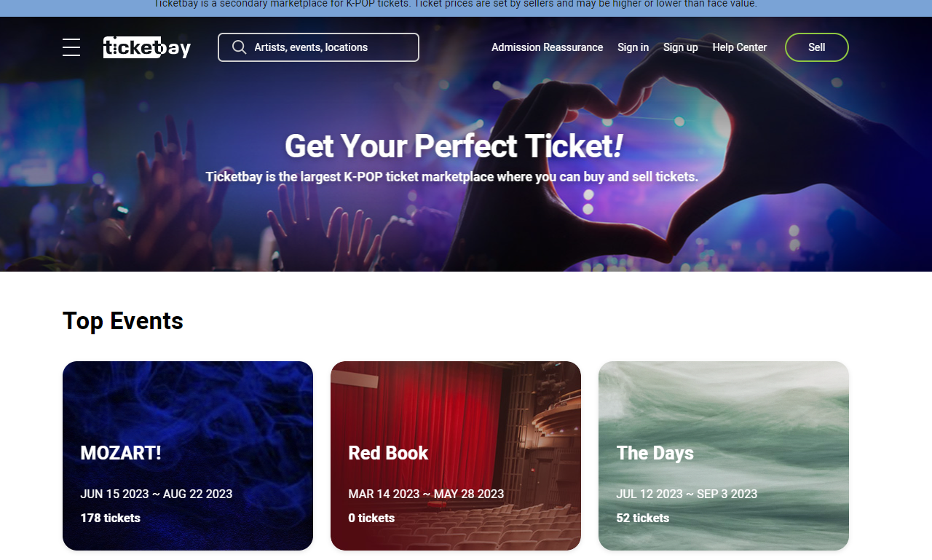Image resolution: width=932 pixels, height=560 pixels.
Task: Click the ticketbay logo
Action: 147,47
